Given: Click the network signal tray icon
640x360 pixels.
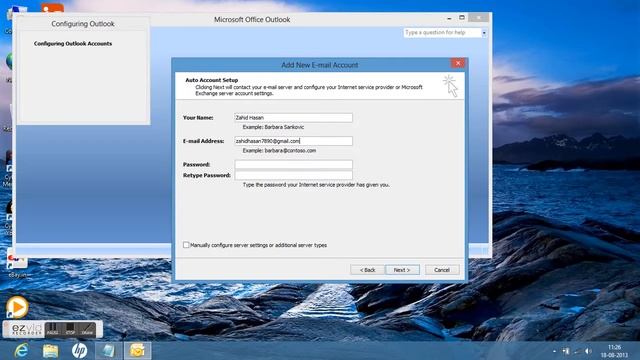Looking at the screenshot, I should (577, 351).
